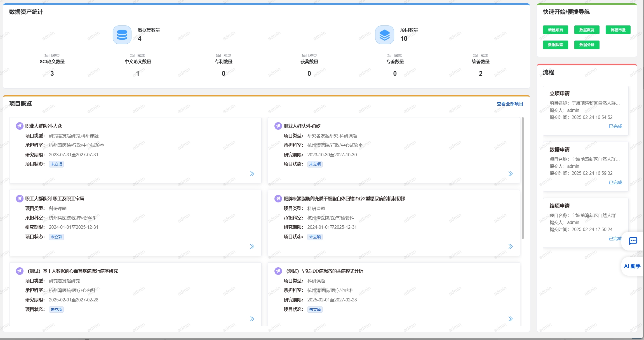Open the floating chat message icon

[633, 241]
